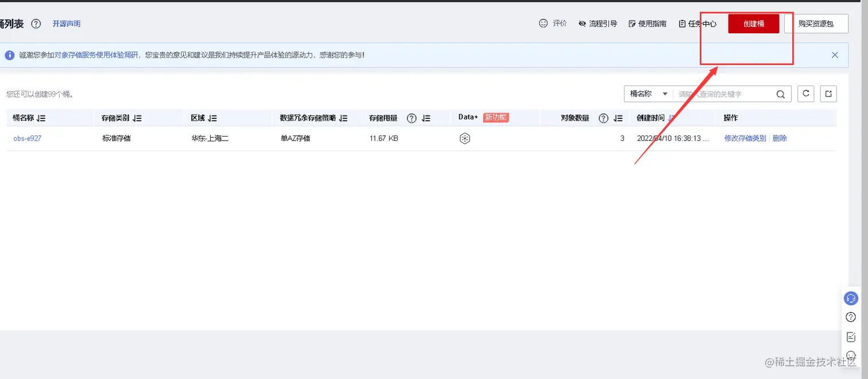Click the 创建时间 column header
Screen dimensions: 868x379
click(651, 118)
